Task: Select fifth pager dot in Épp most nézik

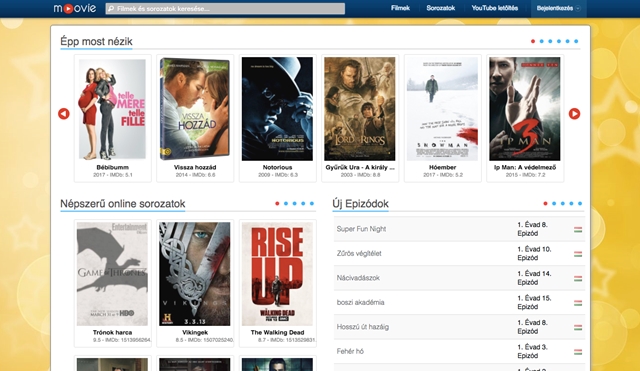Action: (x=567, y=41)
